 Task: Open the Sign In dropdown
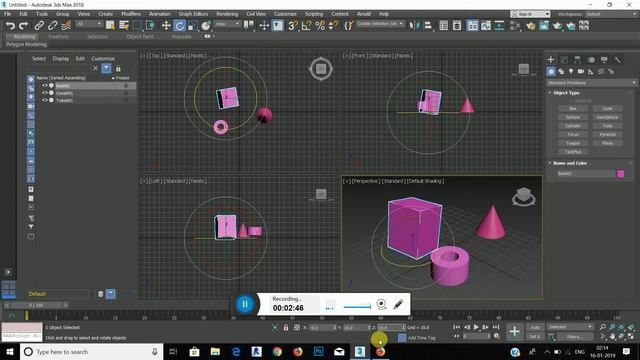click(x=530, y=14)
